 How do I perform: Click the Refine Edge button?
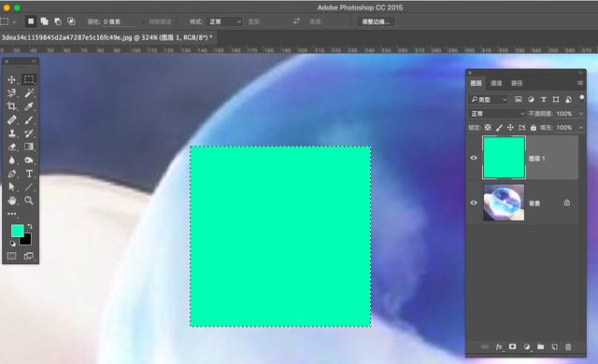pos(376,21)
